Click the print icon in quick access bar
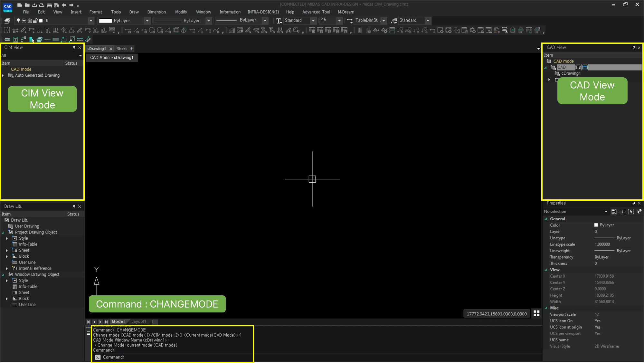 click(49, 5)
